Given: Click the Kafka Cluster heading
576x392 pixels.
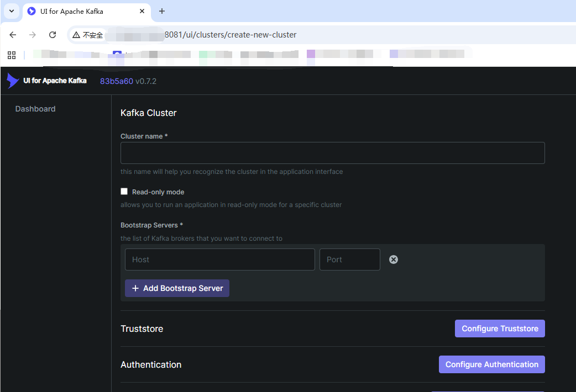Looking at the screenshot, I should [148, 113].
